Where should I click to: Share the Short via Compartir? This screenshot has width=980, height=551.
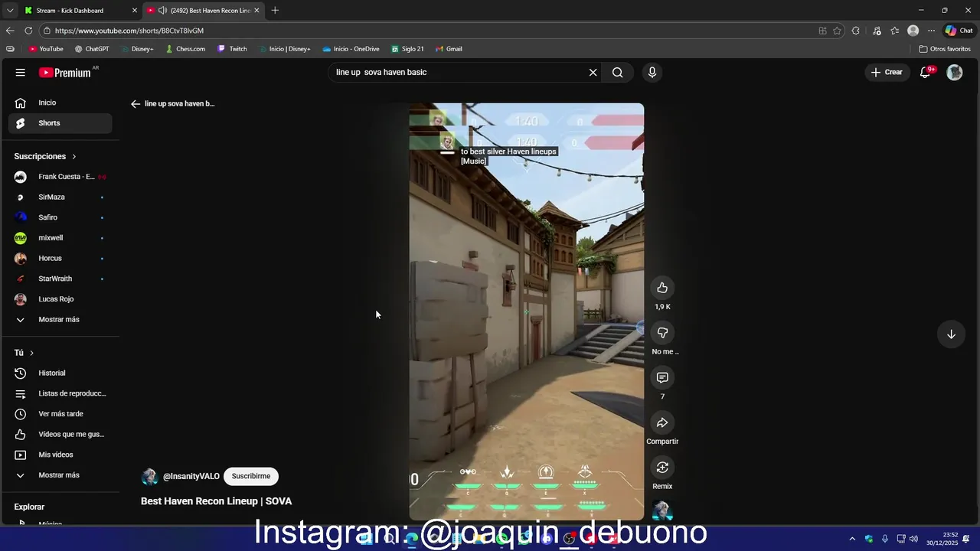tap(662, 422)
